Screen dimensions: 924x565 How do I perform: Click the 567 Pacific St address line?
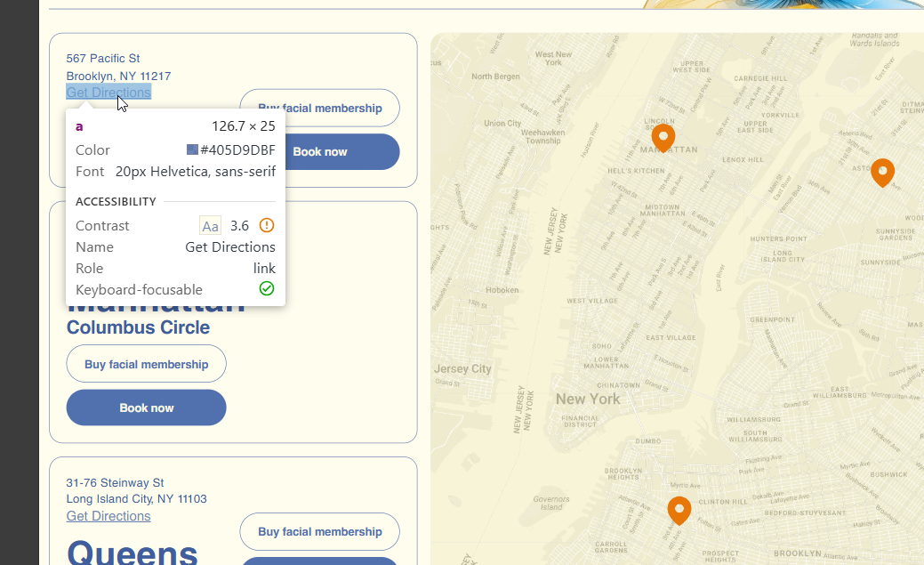pos(103,59)
